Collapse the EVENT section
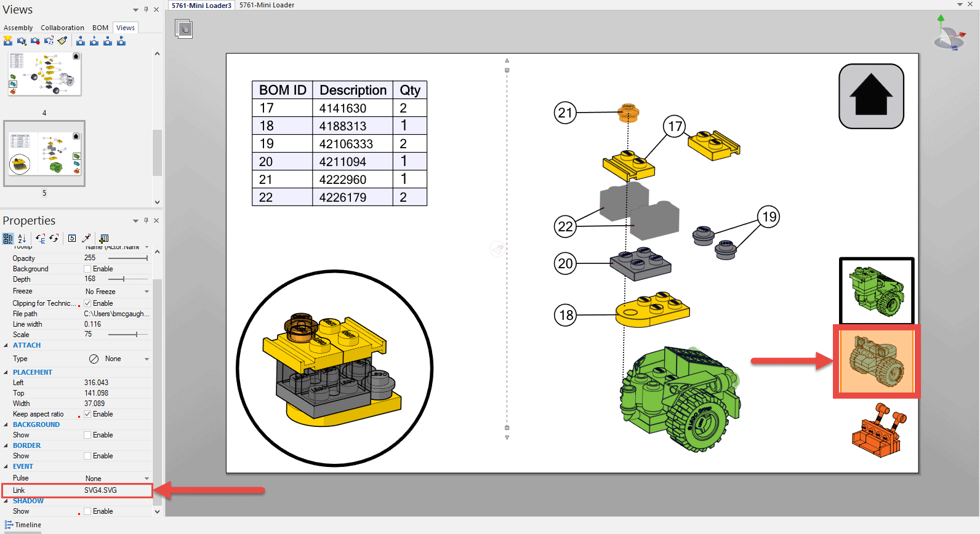Viewport: 980px width, 534px height. click(6, 466)
